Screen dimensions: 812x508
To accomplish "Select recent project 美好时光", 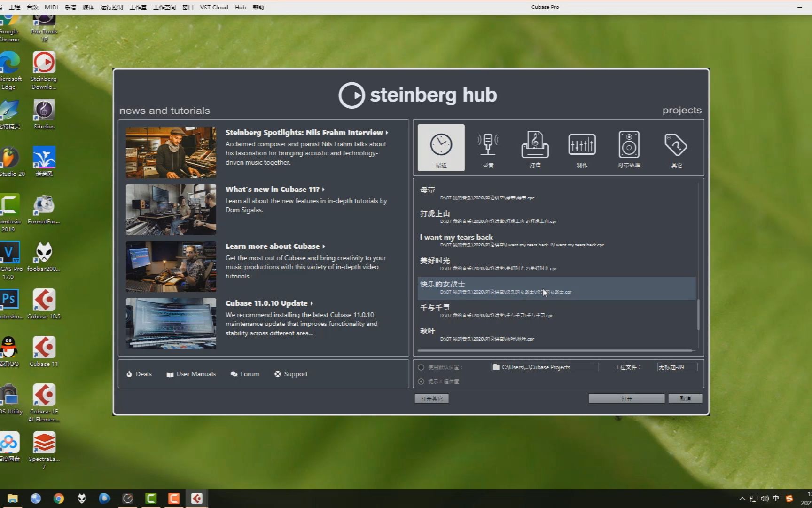I will click(556, 264).
